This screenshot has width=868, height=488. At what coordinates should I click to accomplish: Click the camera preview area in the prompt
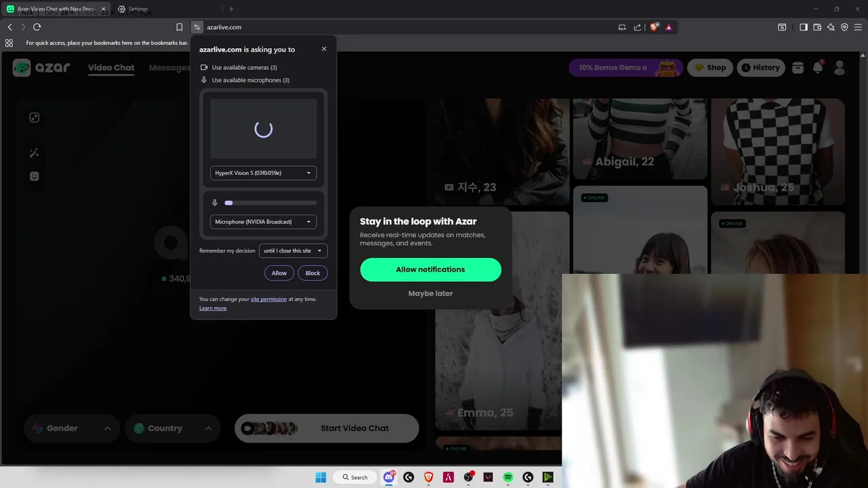[263, 129]
